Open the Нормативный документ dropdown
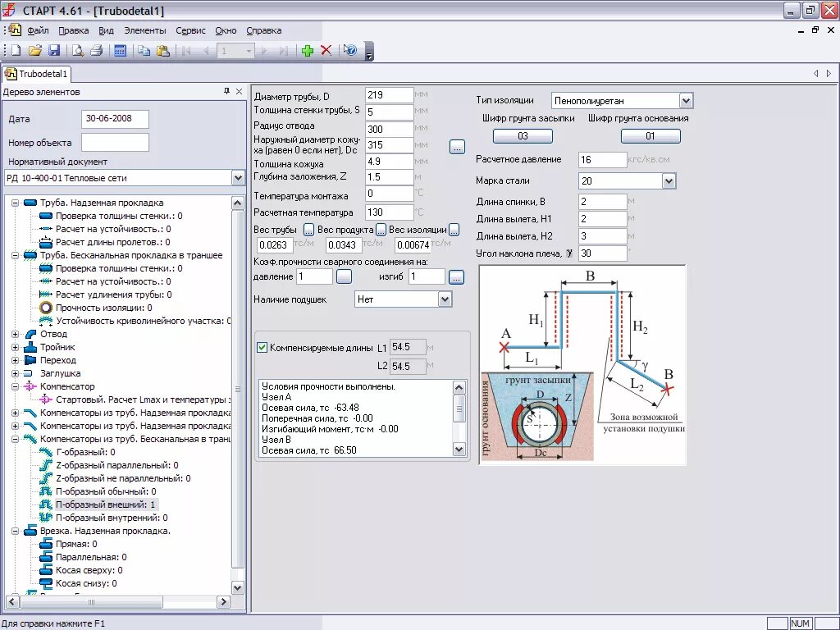The width and height of the screenshot is (840, 630). [x=239, y=178]
